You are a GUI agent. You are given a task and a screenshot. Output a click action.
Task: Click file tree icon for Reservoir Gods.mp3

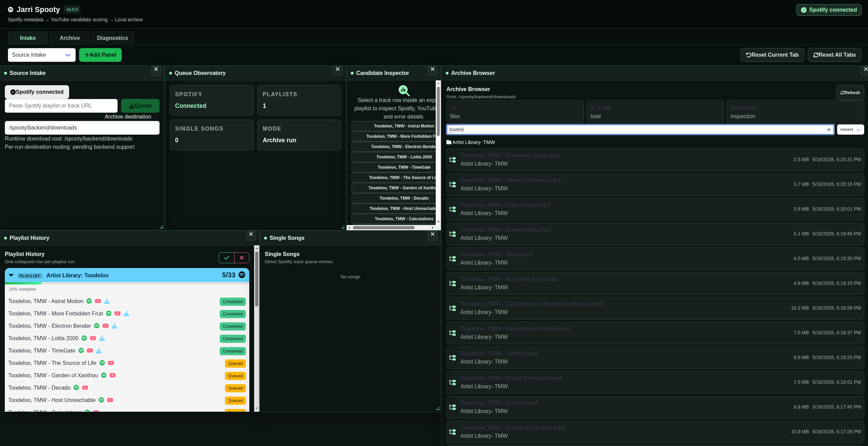453,160
